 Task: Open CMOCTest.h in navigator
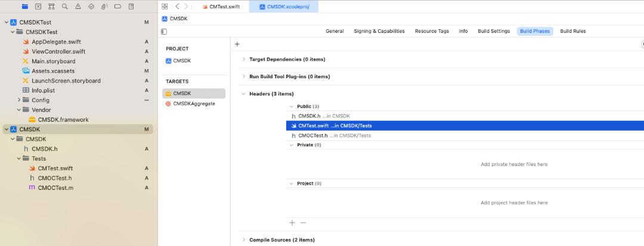pos(55,178)
